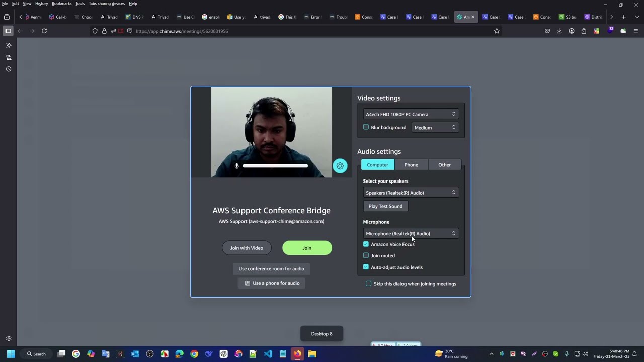Open Google Chrome from the taskbar
644x362 pixels.
pyautogui.click(x=194, y=354)
